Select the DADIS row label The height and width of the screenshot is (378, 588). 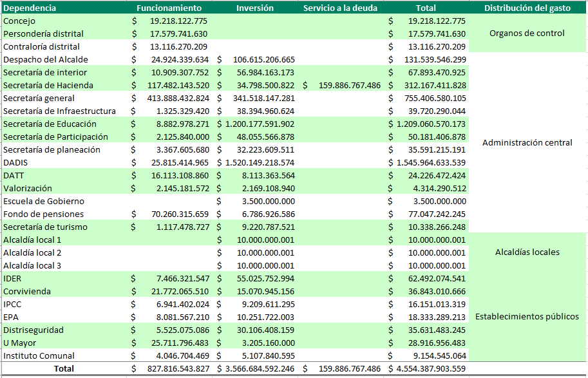[15, 162]
